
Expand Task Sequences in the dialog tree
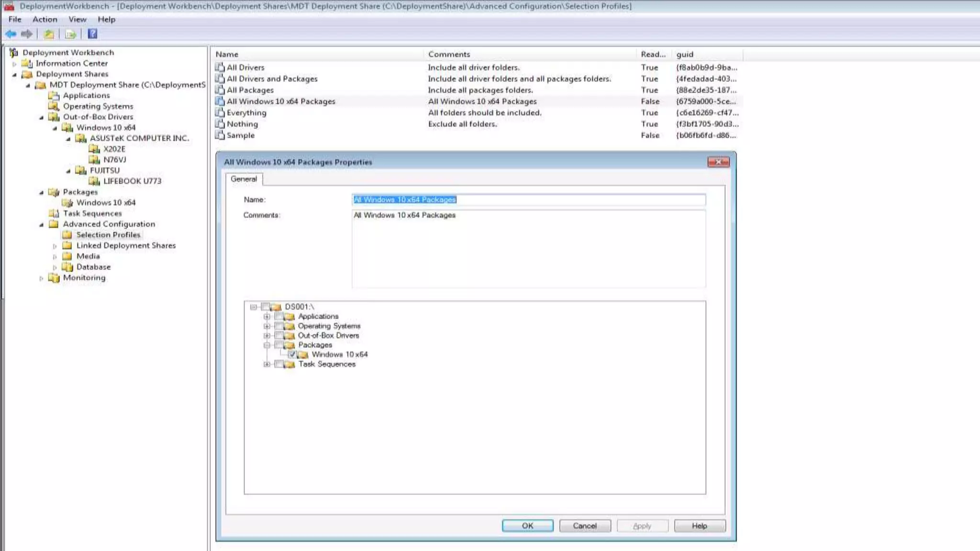click(x=267, y=364)
